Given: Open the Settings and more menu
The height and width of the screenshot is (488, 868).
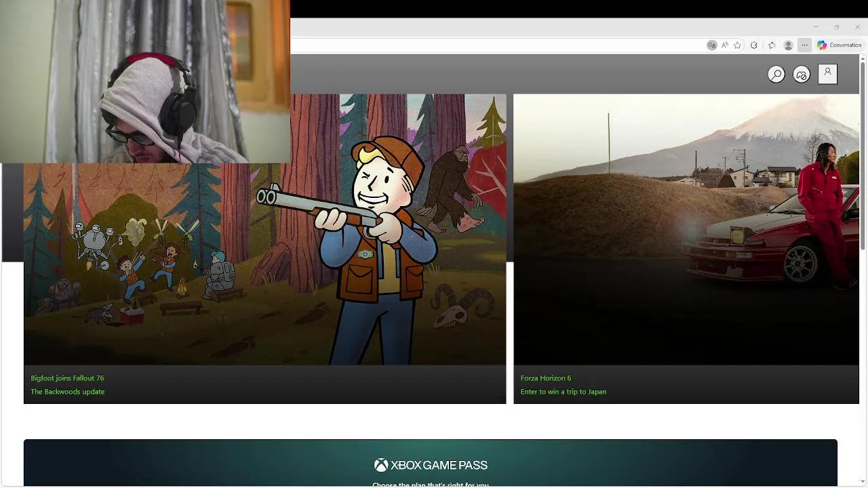Looking at the screenshot, I should click(x=804, y=45).
